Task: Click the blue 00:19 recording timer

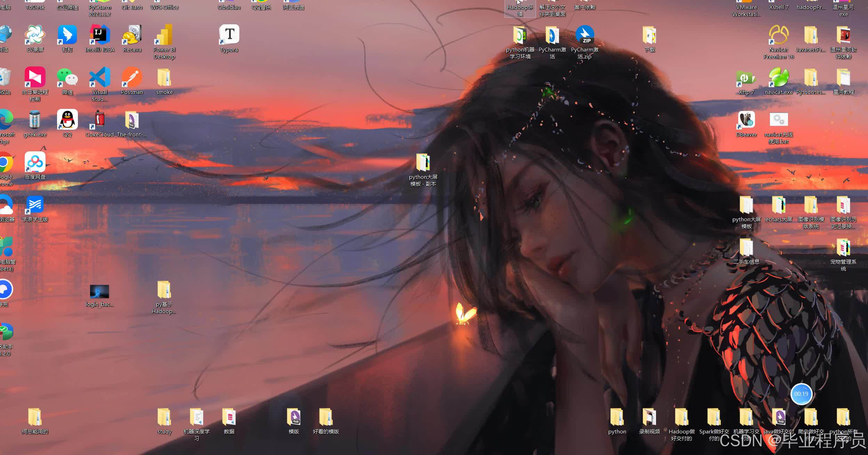Action: (x=801, y=394)
